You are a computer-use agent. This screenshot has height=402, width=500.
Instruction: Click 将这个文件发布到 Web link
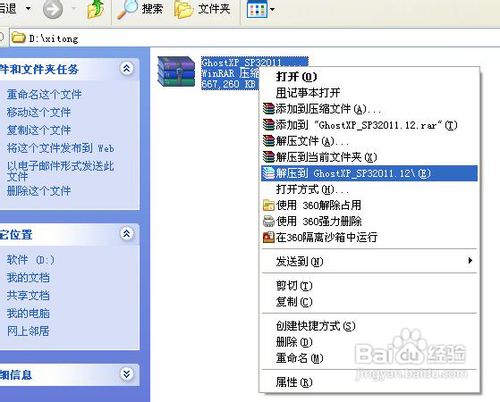pyautogui.click(x=61, y=148)
